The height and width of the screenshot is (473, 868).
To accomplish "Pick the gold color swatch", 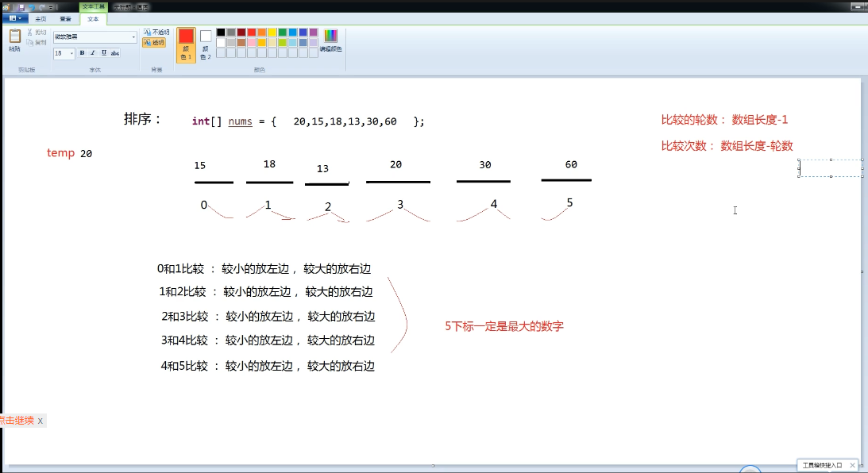I will pos(262,43).
